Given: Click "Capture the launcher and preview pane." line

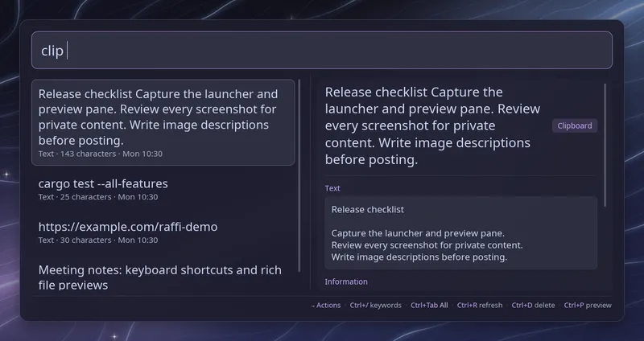Looking at the screenshot, I should click(x=418, y=233).
